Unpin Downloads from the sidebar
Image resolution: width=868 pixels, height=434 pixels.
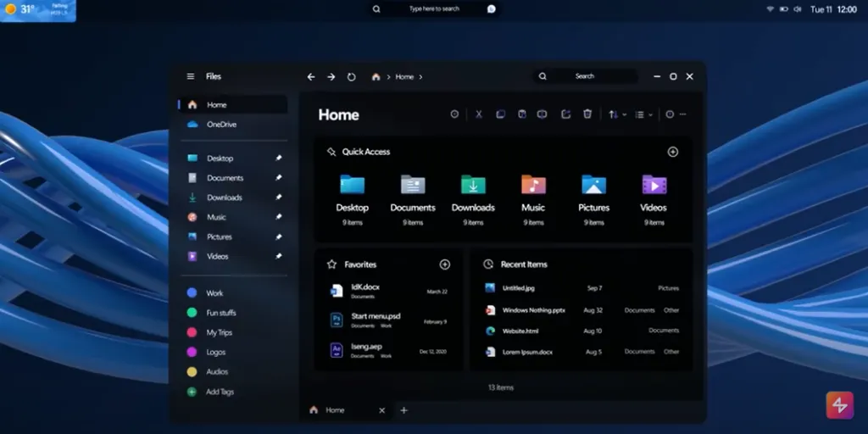click(x=278, y=197)
